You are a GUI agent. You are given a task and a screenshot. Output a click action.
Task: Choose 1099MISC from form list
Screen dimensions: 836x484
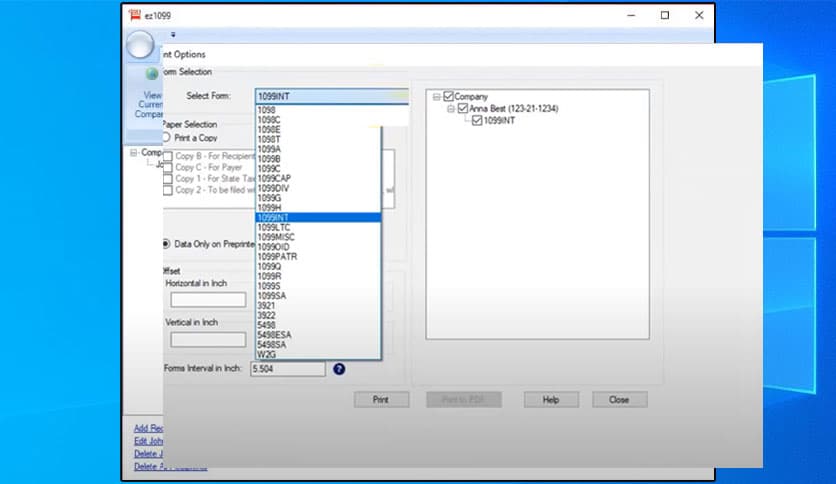(x=318, y=237)
